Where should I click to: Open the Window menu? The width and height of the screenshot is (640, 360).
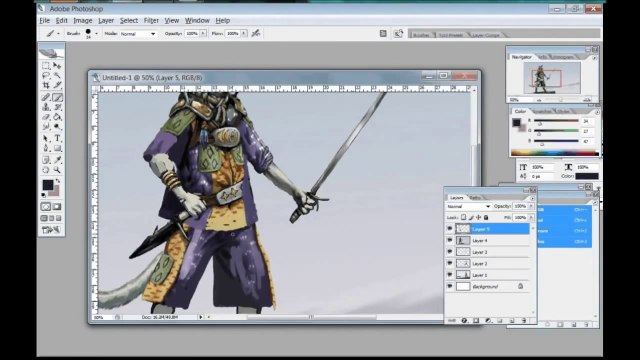pyautogui.click(x=197, y=20)
